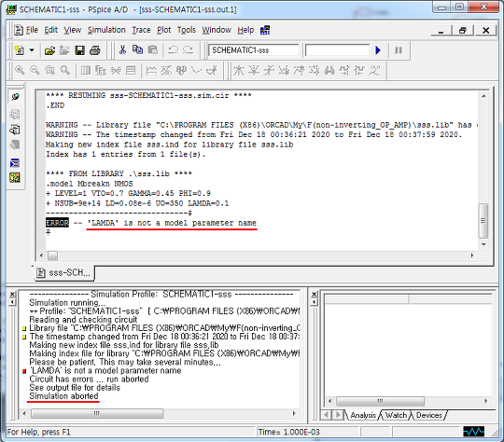The width and height of the screenshot is (504, 442).
Task: Save with the floppy disk icon
Action: (x=79, y=50)
